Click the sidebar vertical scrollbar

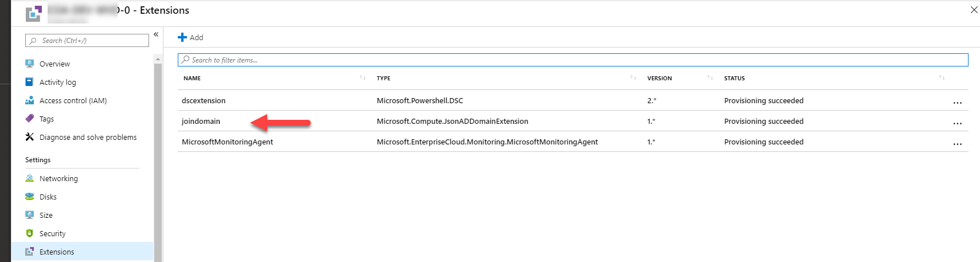pyautogui.click(x=158, y=161)
